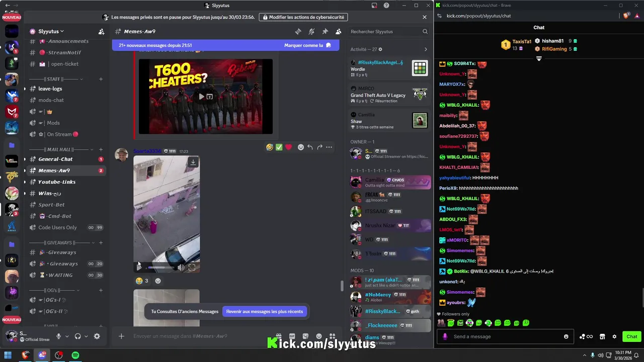The image size is (644, 362).
Task: Open Spotify from the Windows taskbar
Action: [75, 355]
